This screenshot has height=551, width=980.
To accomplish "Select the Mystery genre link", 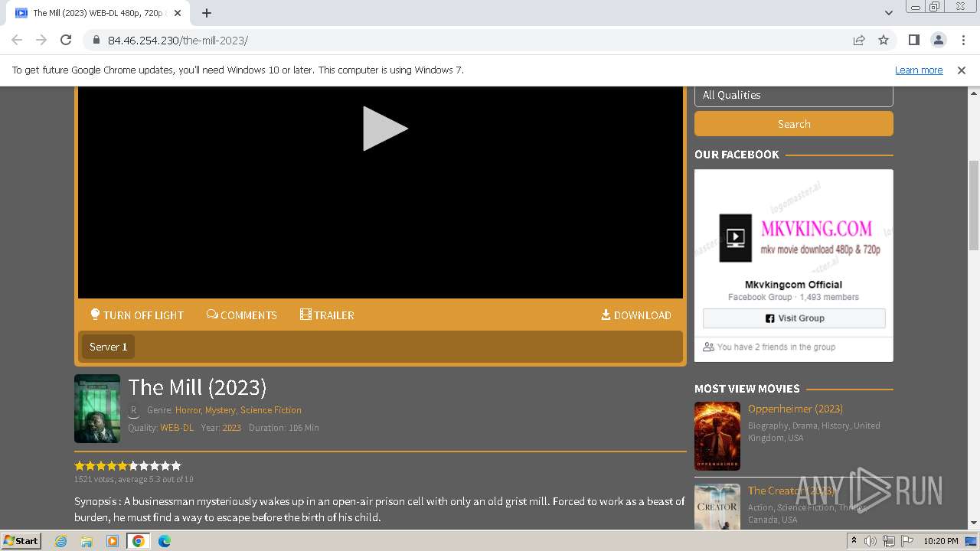I will [220, 410].
